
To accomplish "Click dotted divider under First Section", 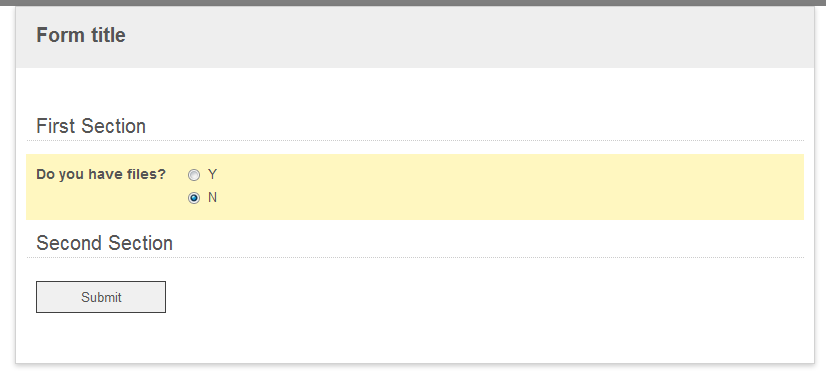I will [x=415, y=141].
